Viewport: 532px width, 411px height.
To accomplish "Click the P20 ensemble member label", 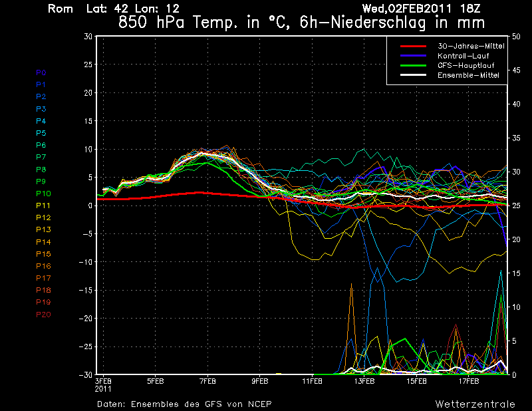I will coord(43,315).
